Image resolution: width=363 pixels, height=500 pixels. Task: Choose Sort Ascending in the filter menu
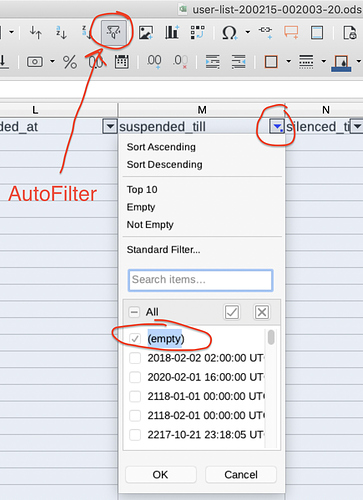tap(161, 147)
